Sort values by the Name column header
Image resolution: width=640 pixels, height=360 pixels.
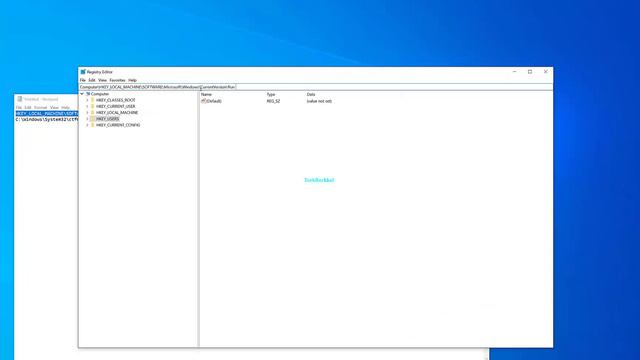(x=206, y=94)
